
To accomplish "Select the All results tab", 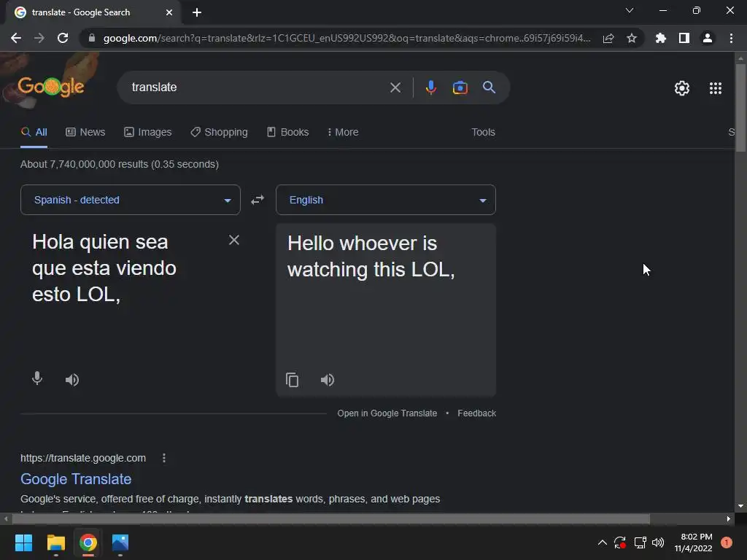I will (x=34, y=133).
